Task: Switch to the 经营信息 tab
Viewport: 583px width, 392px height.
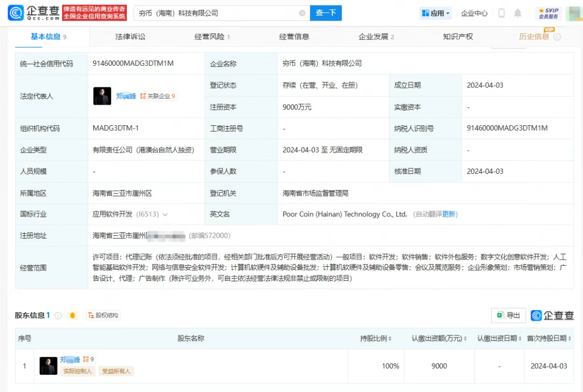Action: coord(294,37)
